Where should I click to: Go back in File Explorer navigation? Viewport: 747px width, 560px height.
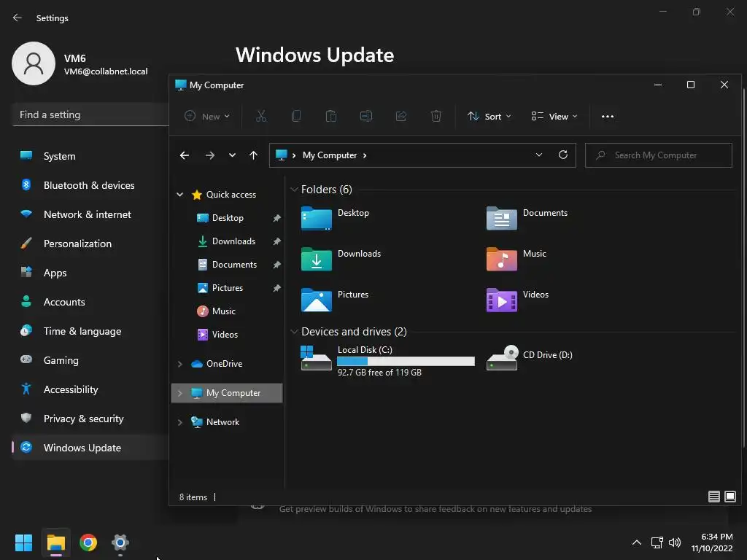tap(185, 155)
